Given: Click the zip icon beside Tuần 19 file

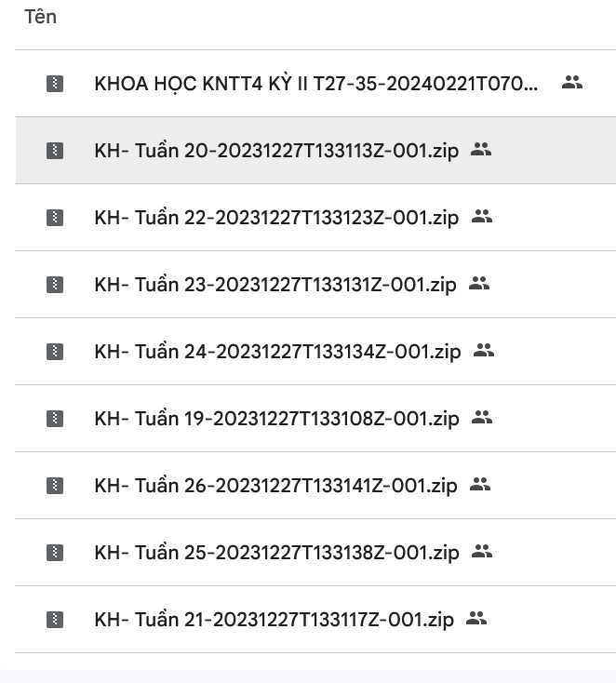Looking at the screenshot, I should click(x=55, y=419).
